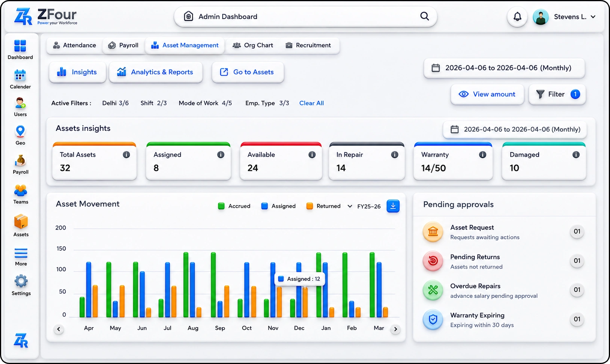Open the Payroll money bag sidebar icon
610x364 pixels.
(20, 161)
